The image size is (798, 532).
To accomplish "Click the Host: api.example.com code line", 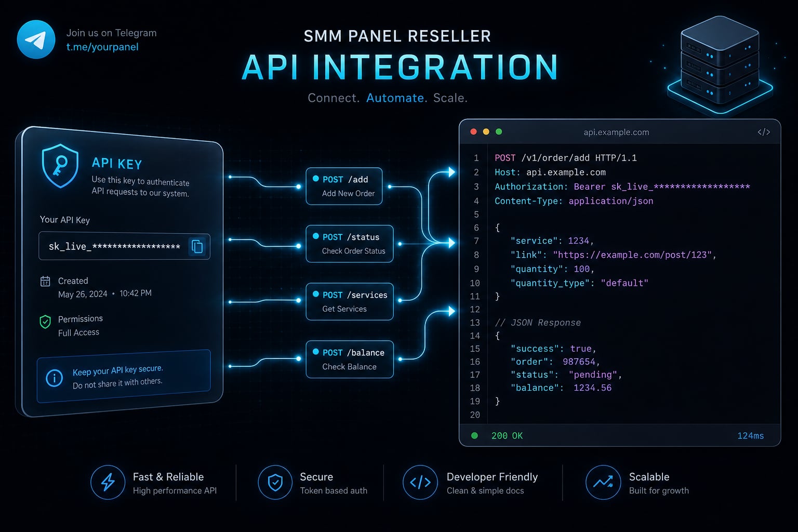I will (x=550, y=172).
